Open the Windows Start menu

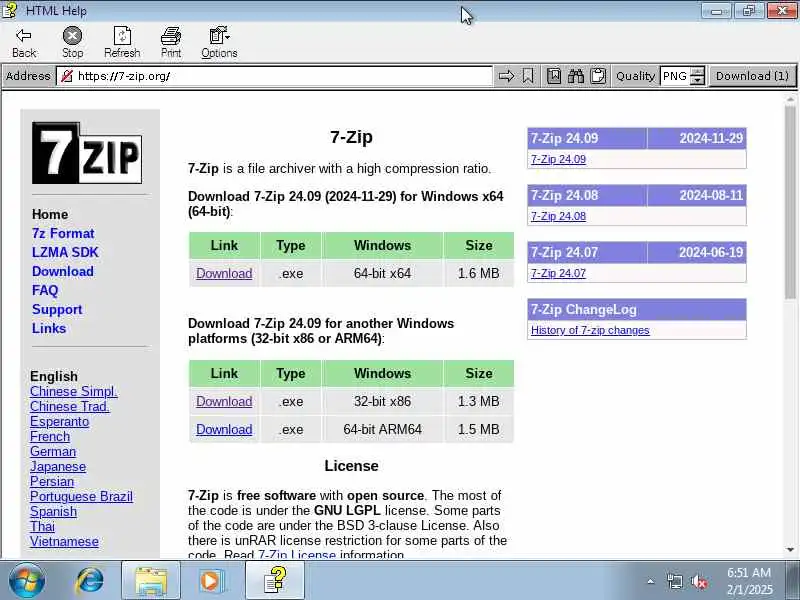pos(26,581)
